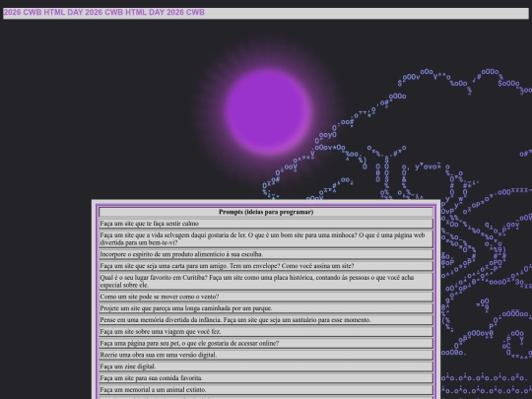
Task: Click the 'Prompts (ideias para programar)' table header
Action: click(266, 212)
